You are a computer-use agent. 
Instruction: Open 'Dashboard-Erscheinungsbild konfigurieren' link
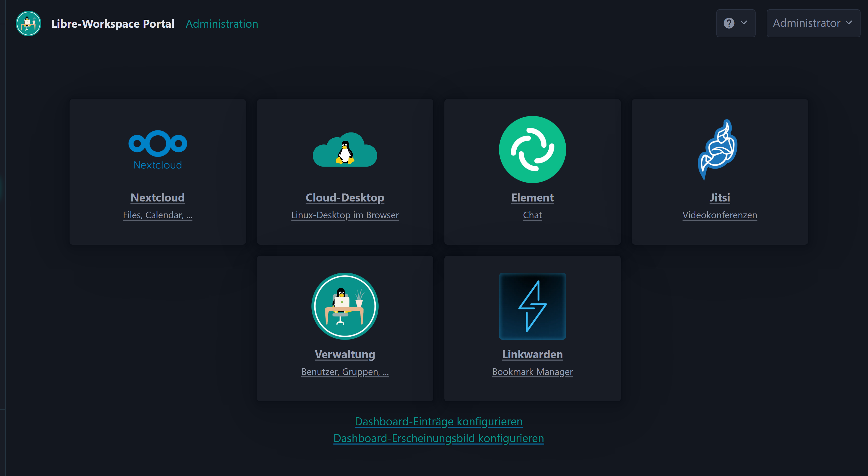[439, 438]
